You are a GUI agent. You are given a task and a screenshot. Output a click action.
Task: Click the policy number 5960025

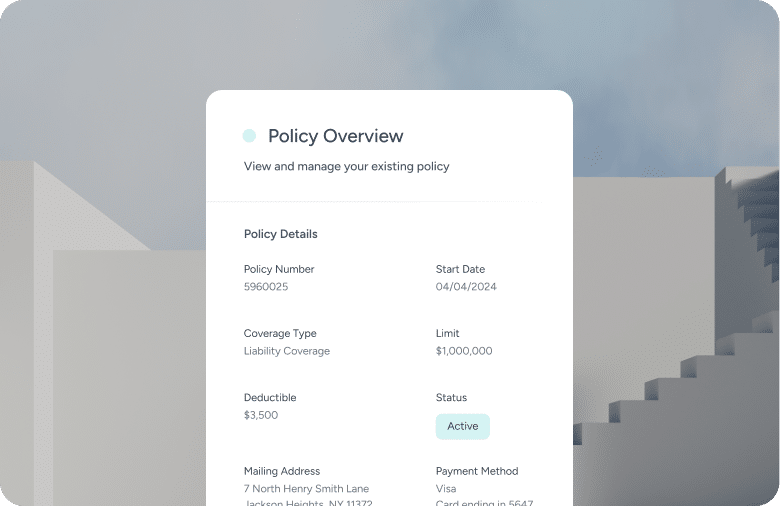(x=266, y=287)
